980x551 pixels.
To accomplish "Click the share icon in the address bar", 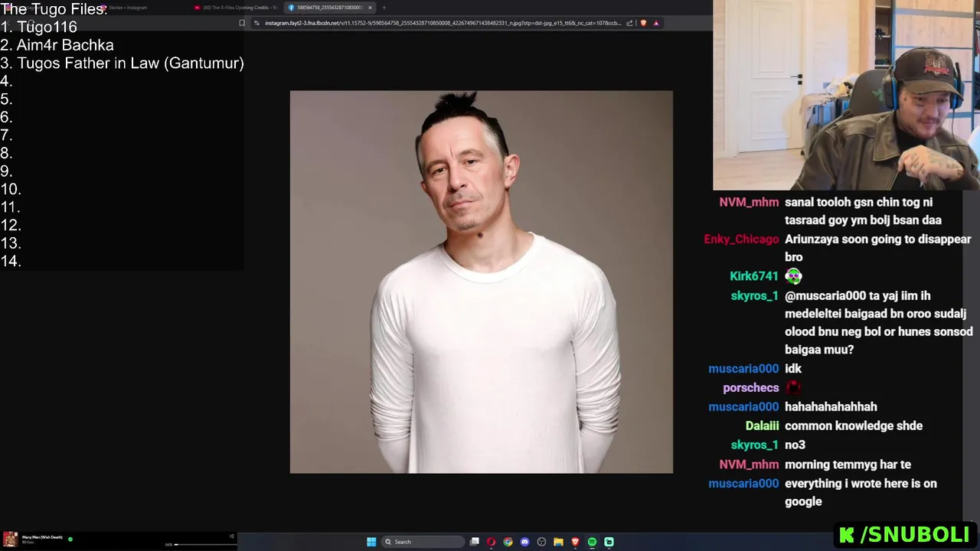I will (x=629, y=23).
